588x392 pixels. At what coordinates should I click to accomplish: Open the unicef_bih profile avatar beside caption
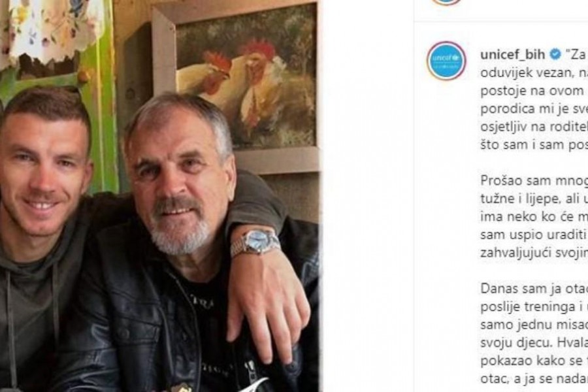coord(446,61)
